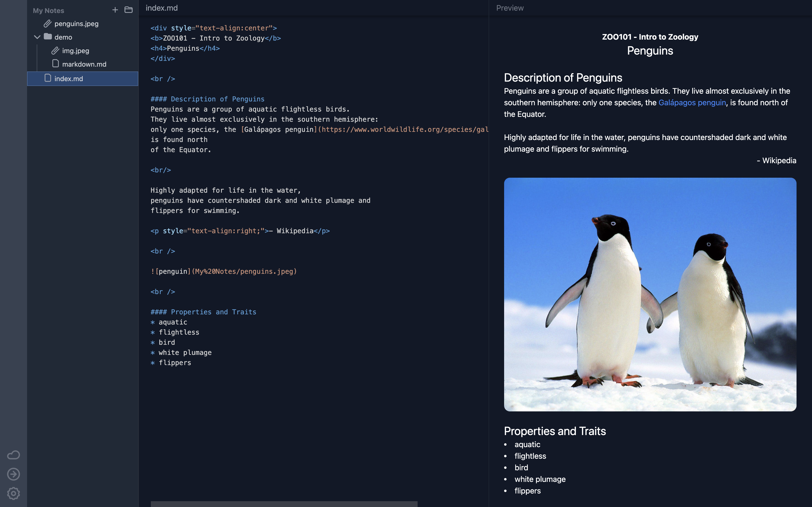This screenshot has height=507, width=812.
Task: Click the penguin image in preview
Action: [650, 294]
